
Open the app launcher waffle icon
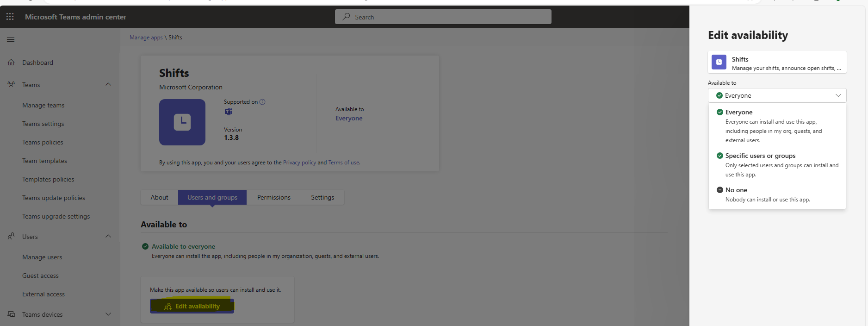tap(10, 17)
